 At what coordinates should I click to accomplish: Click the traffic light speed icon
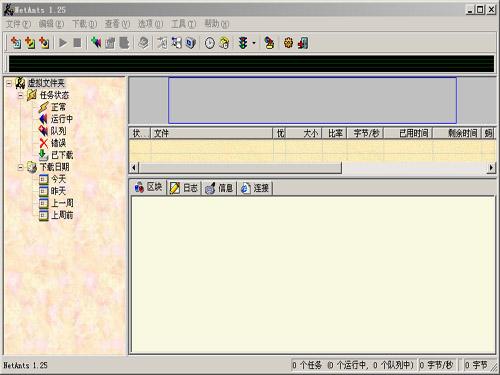point(243,43)
